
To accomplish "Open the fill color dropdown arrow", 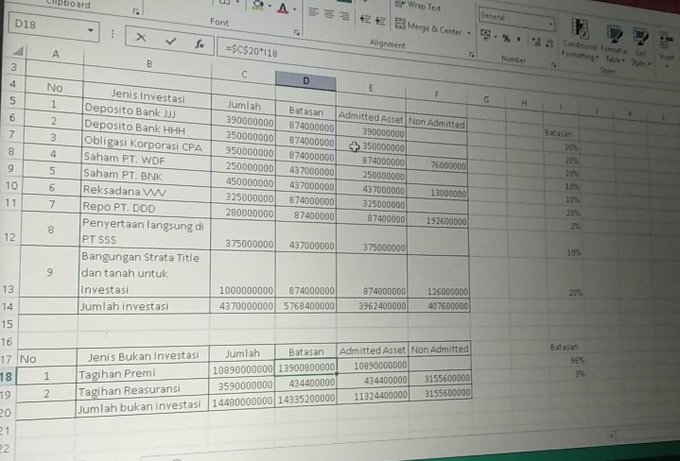I will (x=270, y=6).
